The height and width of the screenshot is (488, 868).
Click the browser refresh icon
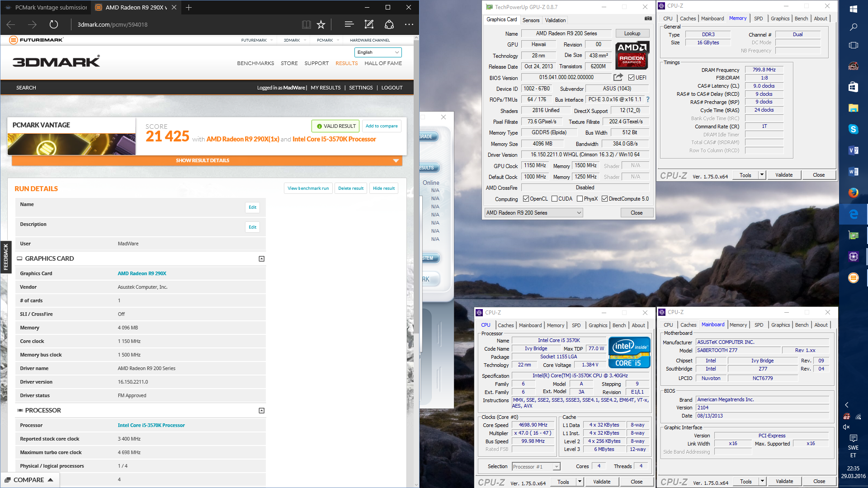(53, 24)
